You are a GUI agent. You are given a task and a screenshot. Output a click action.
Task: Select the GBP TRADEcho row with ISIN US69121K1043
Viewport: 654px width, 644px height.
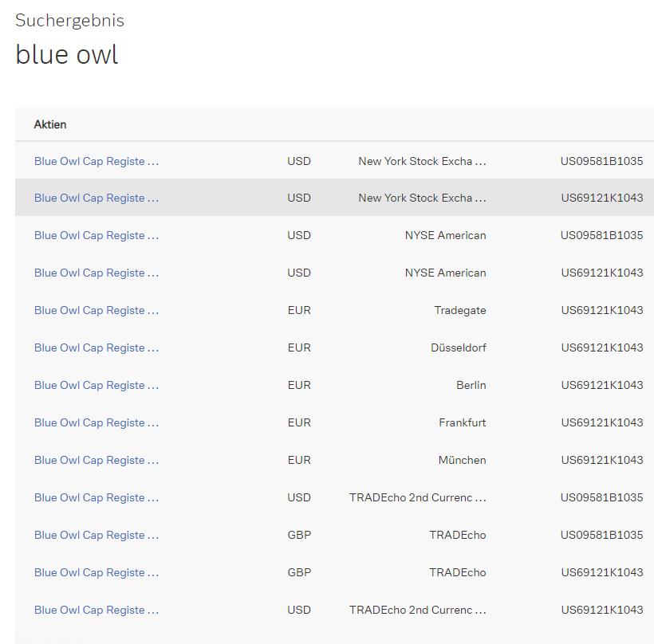point(96,572)
